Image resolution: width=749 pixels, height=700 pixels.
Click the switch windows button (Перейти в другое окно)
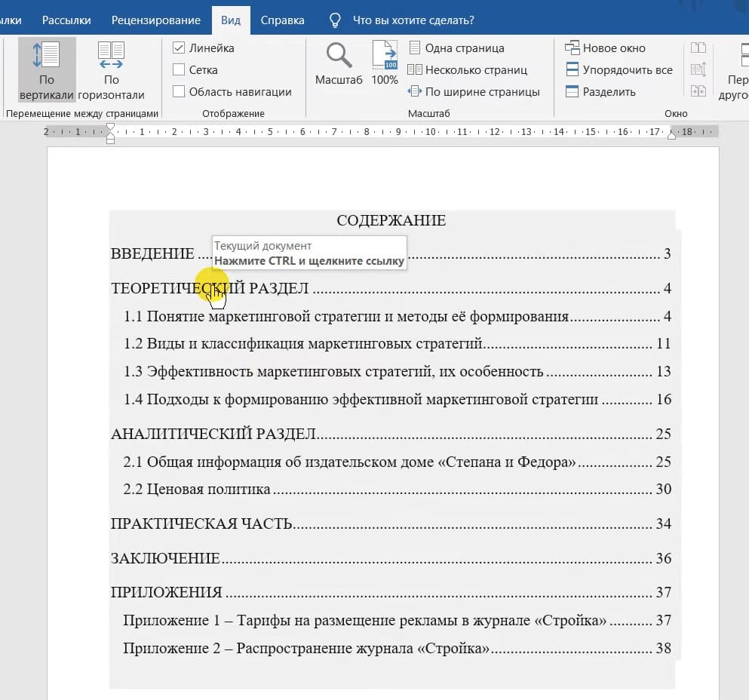[734, 69]
